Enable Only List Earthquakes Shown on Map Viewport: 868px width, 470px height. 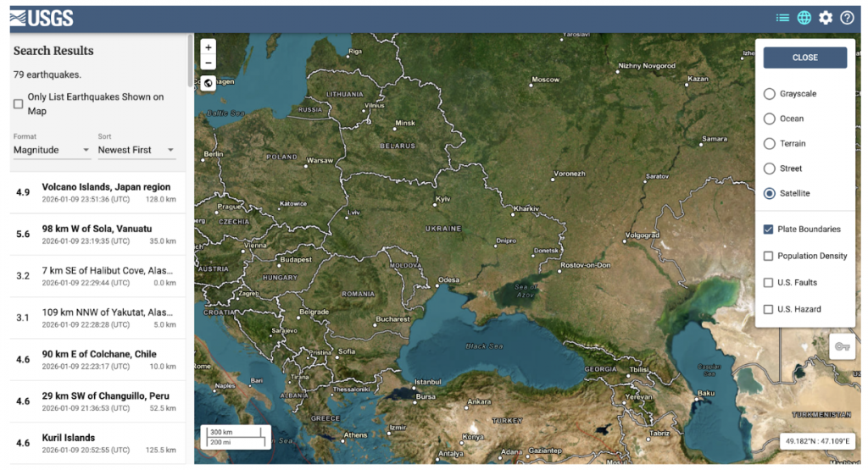point(19,104)
